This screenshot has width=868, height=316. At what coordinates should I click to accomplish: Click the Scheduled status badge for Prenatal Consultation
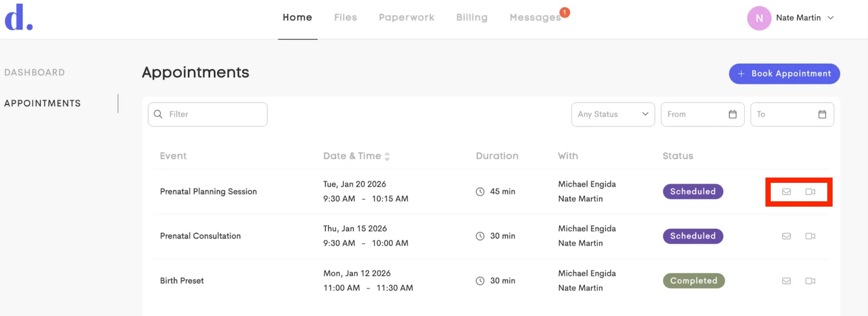tap(692, 236)
